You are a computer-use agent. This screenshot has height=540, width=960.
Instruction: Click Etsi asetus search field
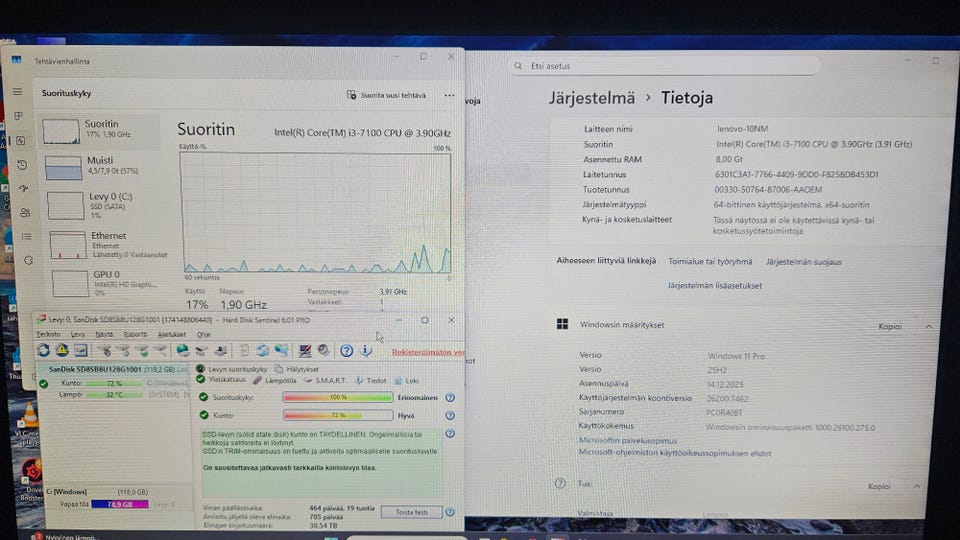(x=666, y=66)
